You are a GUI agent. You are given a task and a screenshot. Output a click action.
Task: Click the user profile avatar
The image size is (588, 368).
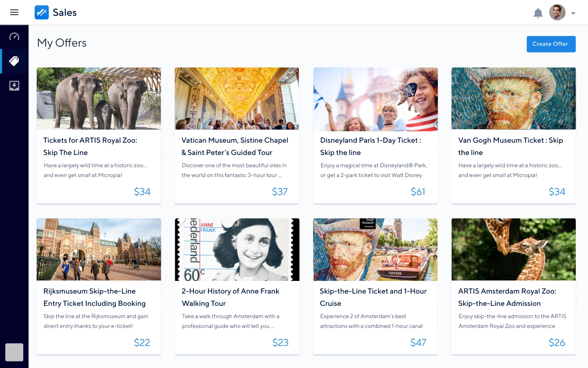557,12
